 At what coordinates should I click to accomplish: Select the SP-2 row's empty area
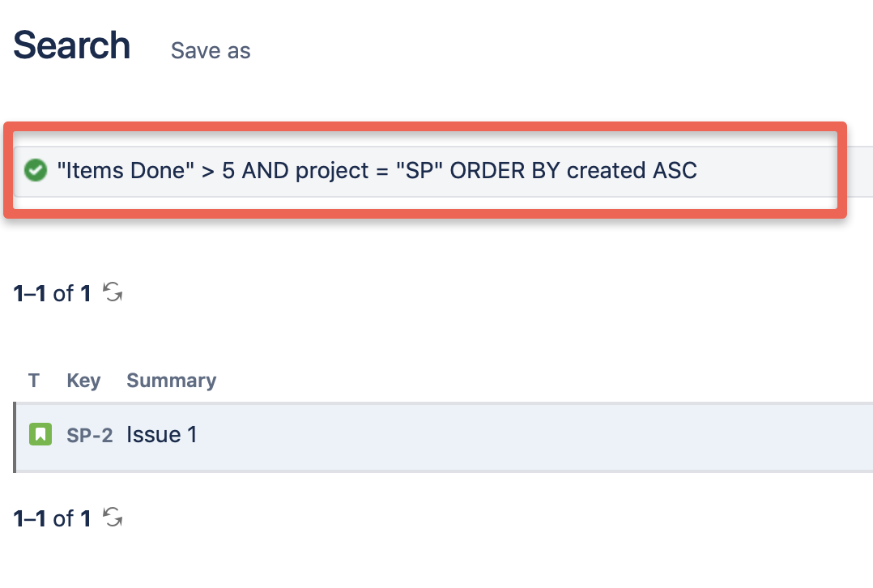coord(526,436)
